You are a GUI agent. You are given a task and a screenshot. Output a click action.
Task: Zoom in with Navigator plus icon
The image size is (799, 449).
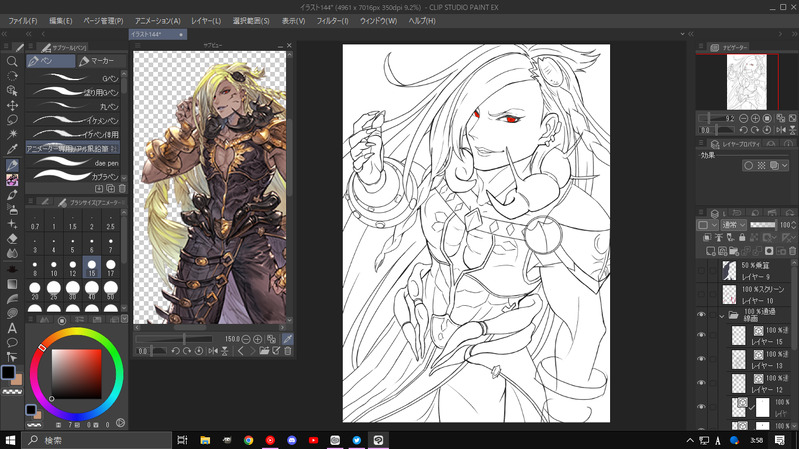tap(755, 118)
